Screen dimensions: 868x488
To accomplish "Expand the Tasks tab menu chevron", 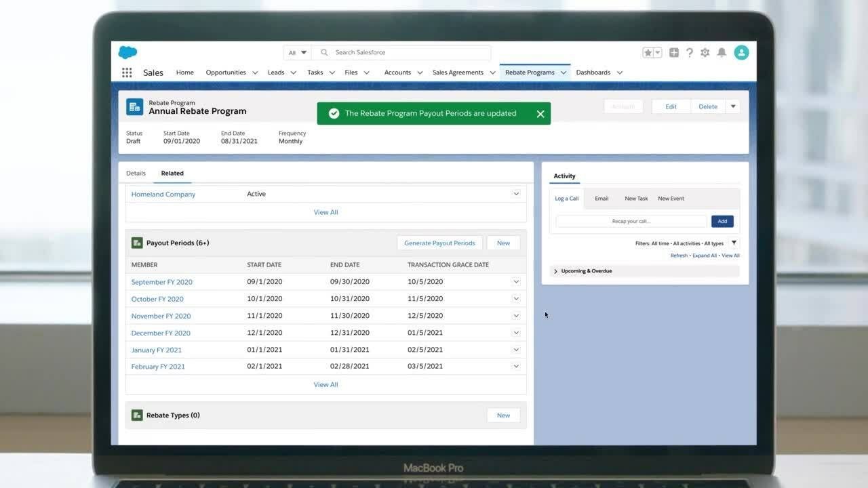I will coord(332,73).
